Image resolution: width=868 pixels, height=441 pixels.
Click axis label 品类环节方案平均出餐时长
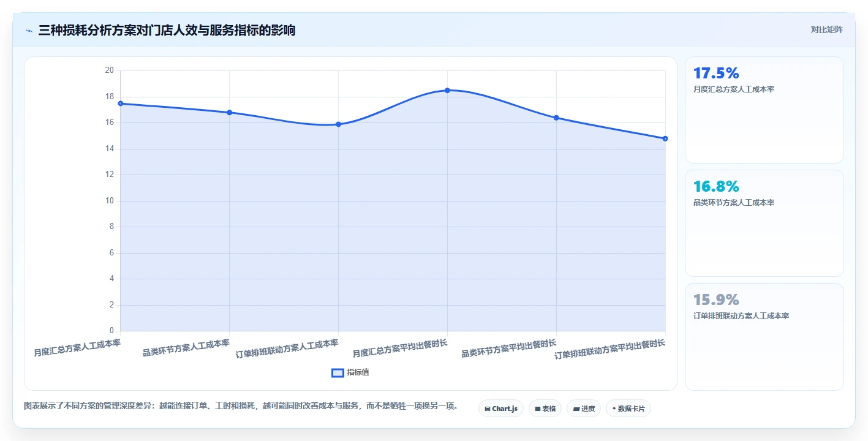click(x=509, y=348)
